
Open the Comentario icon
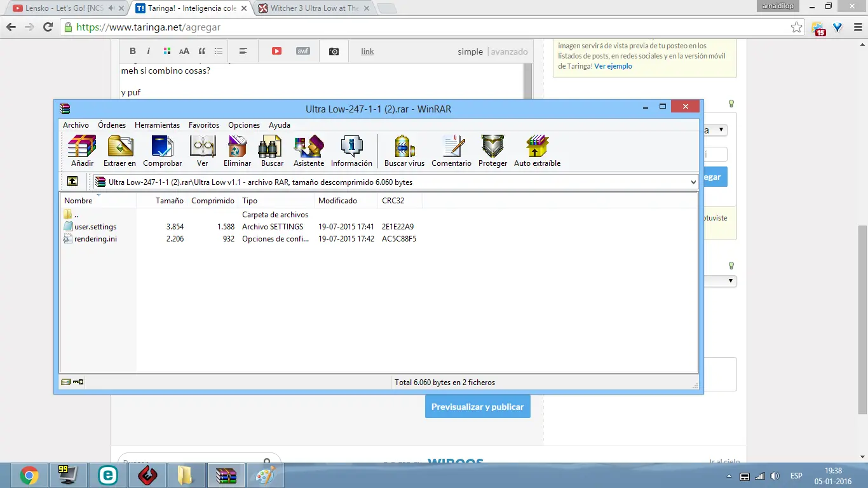pyautogui.click(x=451, y=151)
